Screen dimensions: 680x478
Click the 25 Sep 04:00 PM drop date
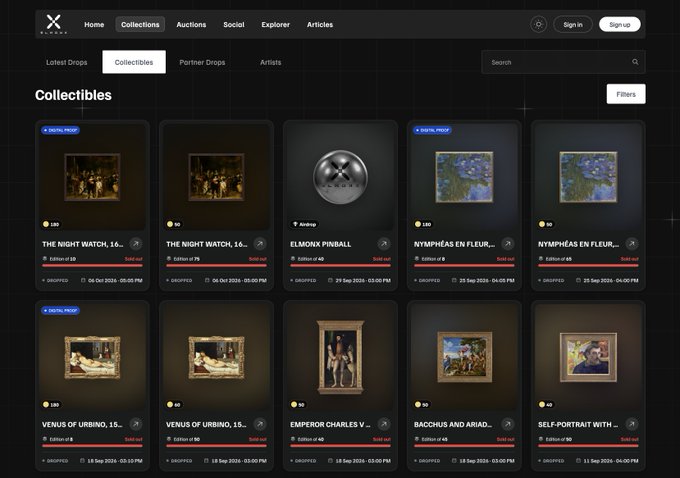point(611,281)
